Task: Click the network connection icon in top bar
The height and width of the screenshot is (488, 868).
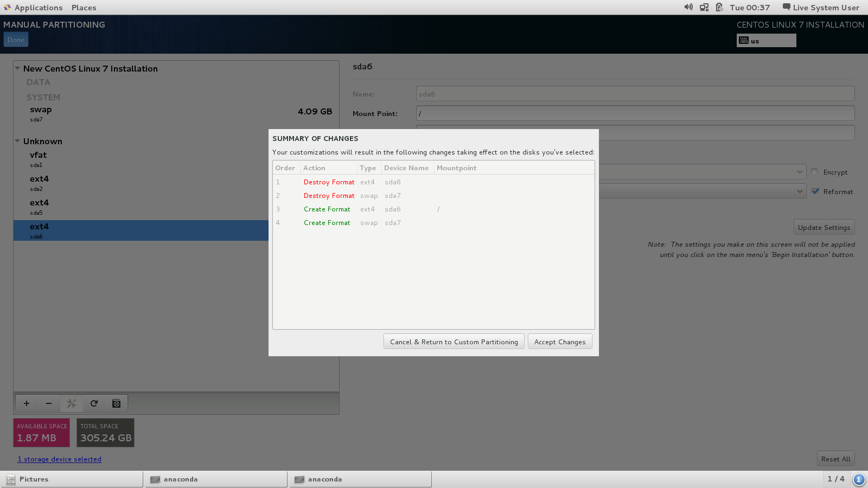Action: click(704, 7)
